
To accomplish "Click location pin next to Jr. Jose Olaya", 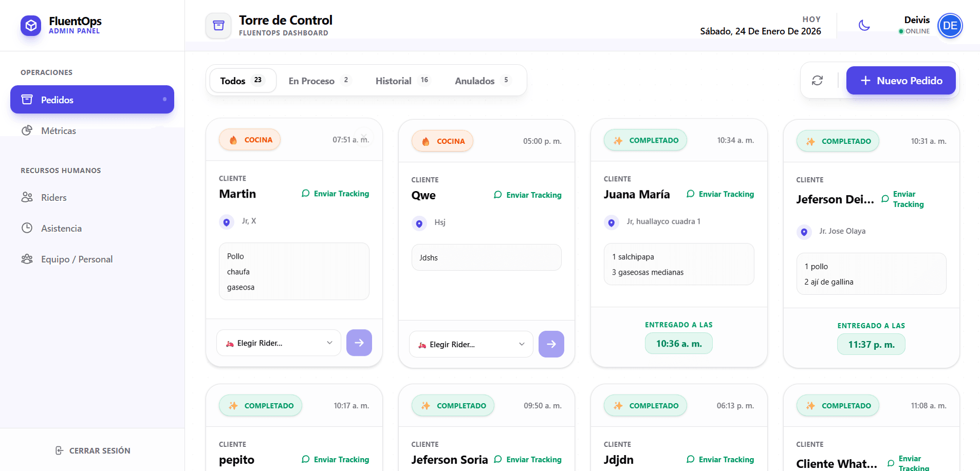I will click(804, 232).
